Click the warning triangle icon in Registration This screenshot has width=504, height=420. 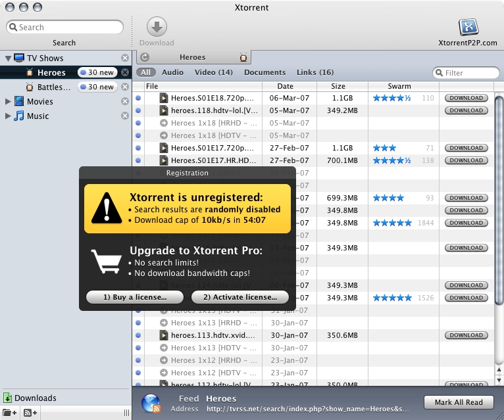[107, 208]
